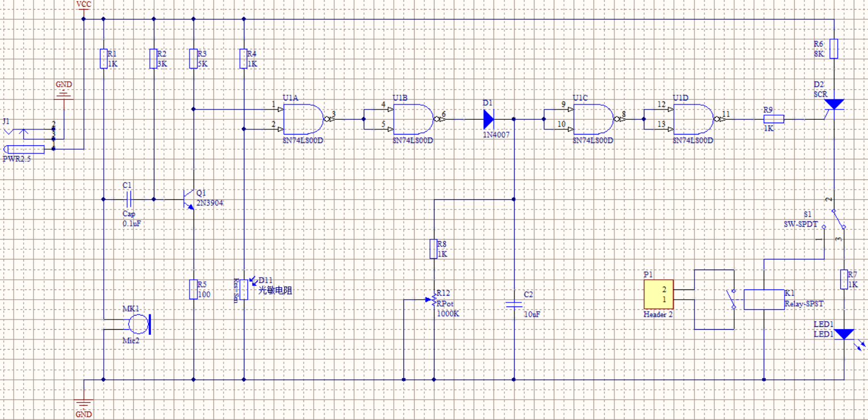The image size is (868, 420).
Task: Select the R3 resistor symbol
Action: point(193,58)
